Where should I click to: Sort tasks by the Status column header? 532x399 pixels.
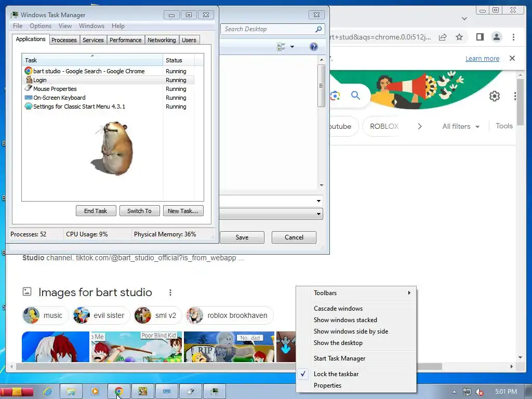(x=179, y=60)
